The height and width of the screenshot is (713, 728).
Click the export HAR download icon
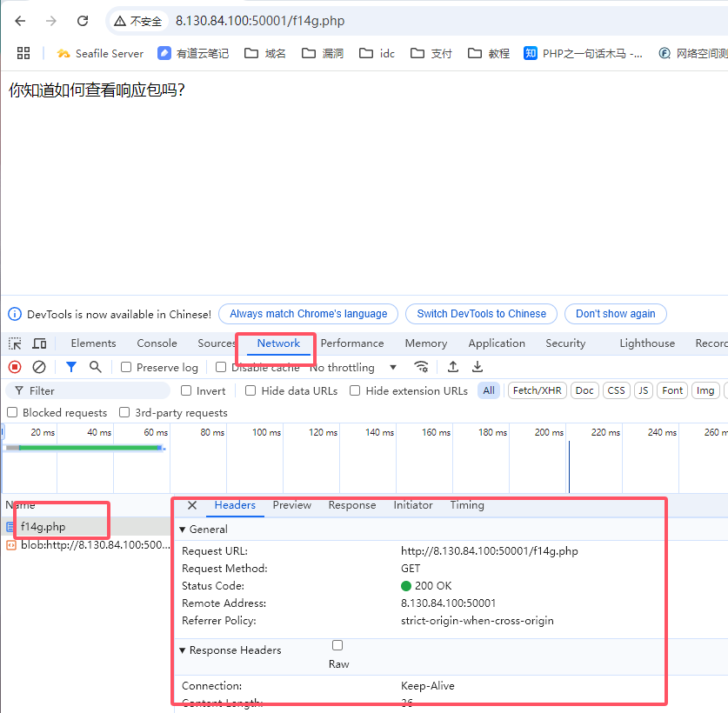point(478,367)
